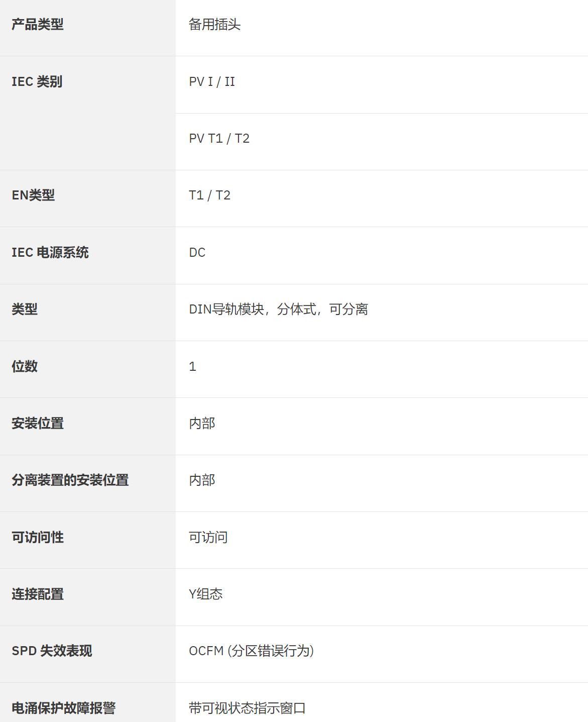Select the Y组态 value
The height and width of the screenshot is (722, 588).
tap(205, 594)
